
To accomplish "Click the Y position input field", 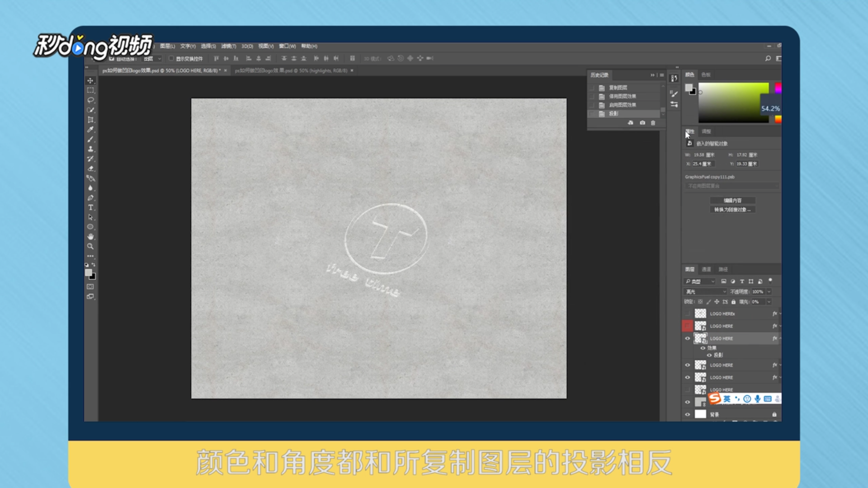I will (x=747, y=164).
